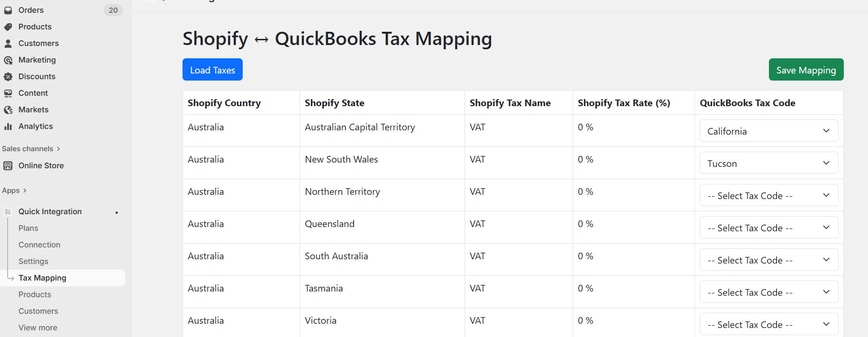The width and height of the screenshot is (868, 337).
Task: Click View more in the sidebar
Action: pos(37,328)
